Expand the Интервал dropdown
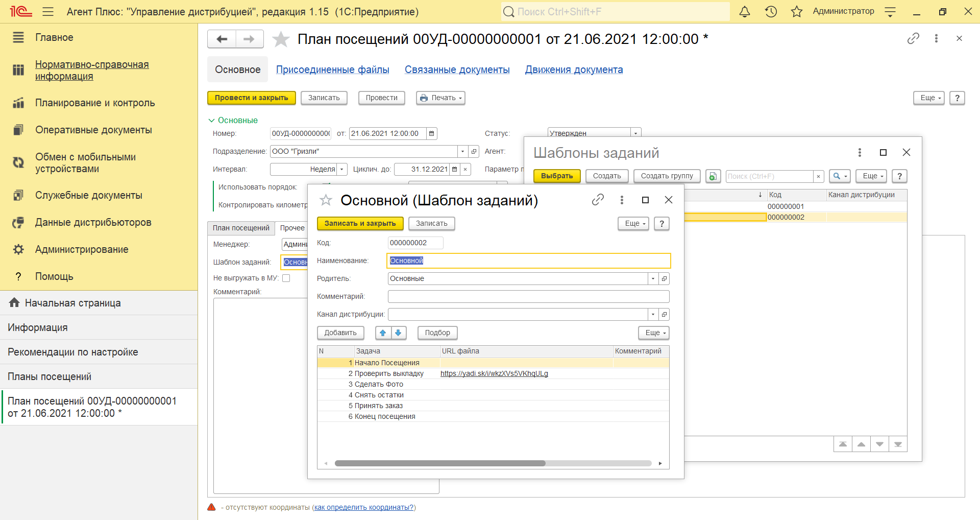 tap(342, 170)
